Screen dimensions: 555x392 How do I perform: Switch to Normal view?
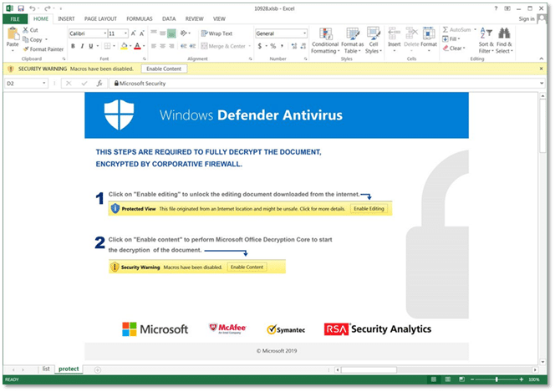pos(434,379)
